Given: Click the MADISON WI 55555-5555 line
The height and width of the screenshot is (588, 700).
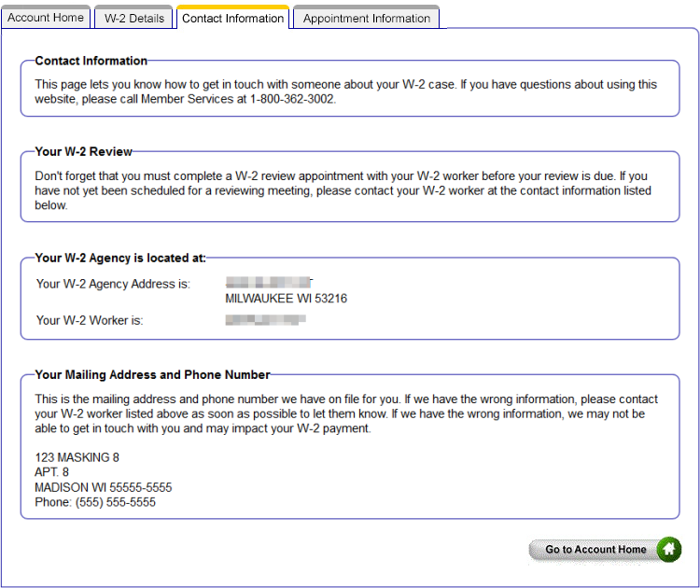Looking at the screenshot, I should 104,487.
